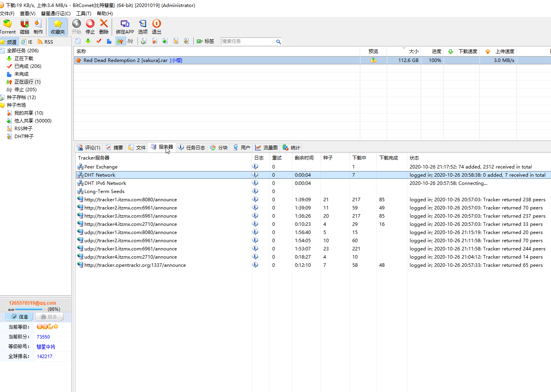This screenshot has width=551, height=392.
Task: Open 我的共享 (10) in tree
Action: coord(29,113)
